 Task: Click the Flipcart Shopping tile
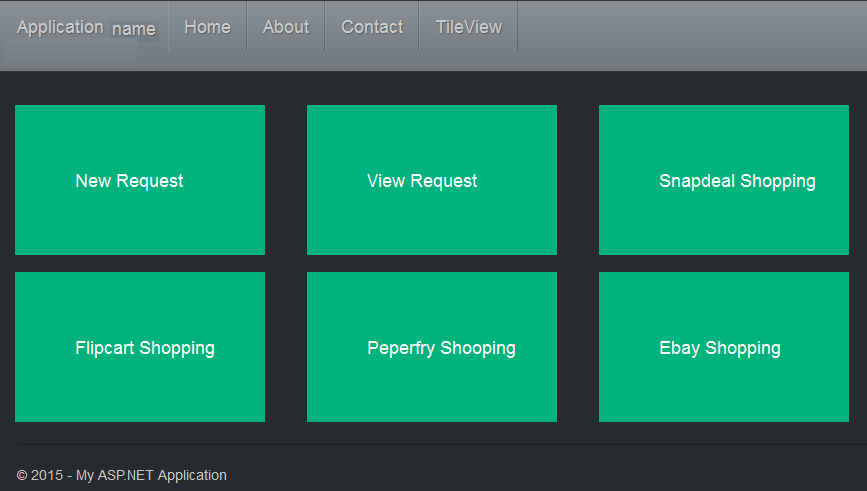click(140, 347)
